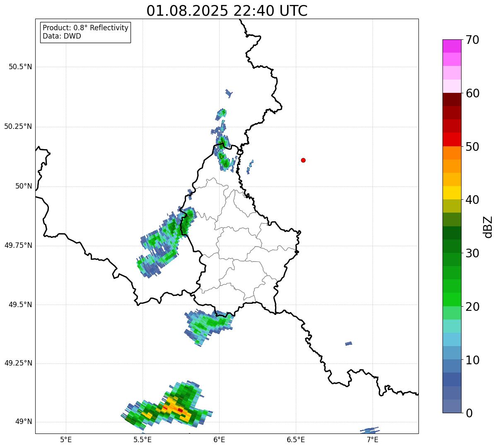This screenshot has width=498, height=448.
Task: Click the turquoise colorbar segment below 20
Action: [452, 326]
